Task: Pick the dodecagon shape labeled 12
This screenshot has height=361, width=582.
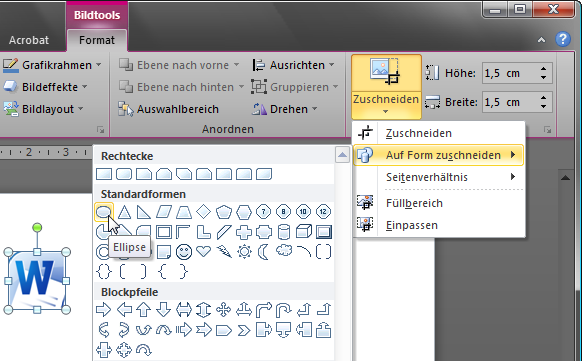Action: click(x=323, y=212)
